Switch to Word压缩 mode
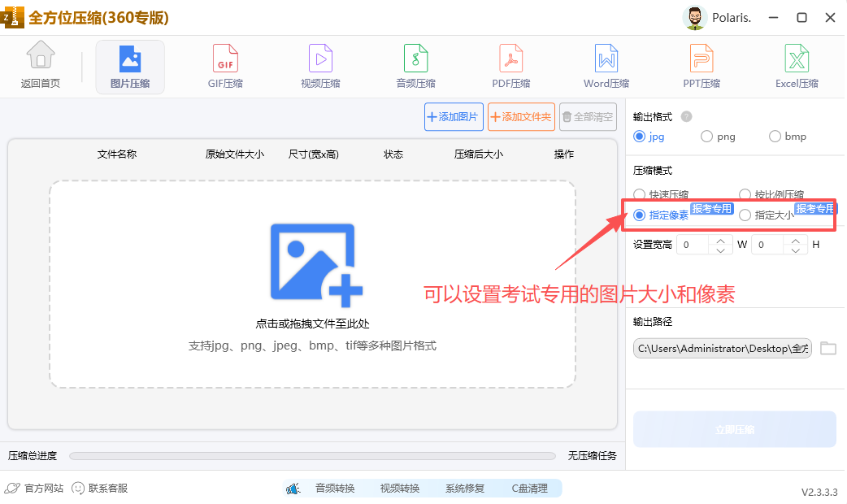The image size is (847, 504). (606, 67)
